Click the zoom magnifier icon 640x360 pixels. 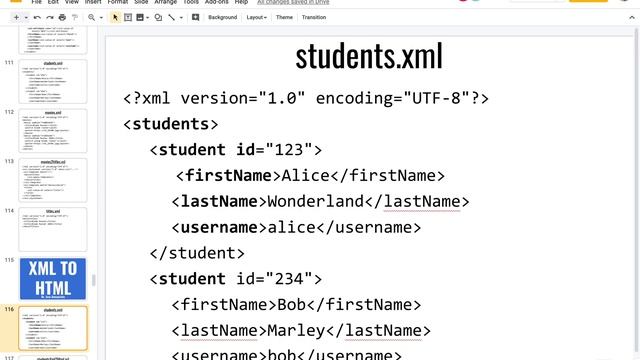tap(91, 18)
